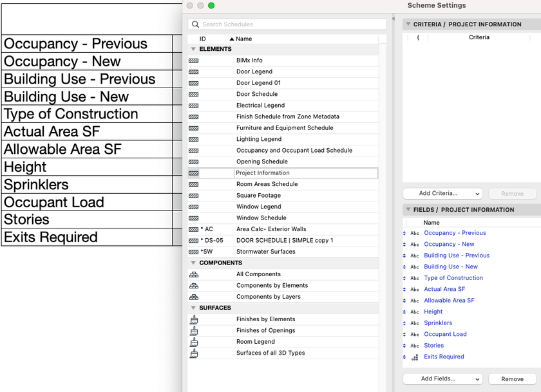Click the Abc icon beside Sprinklers field
Image resolution: width=541 pixels, height=392 pixels.
414,322
